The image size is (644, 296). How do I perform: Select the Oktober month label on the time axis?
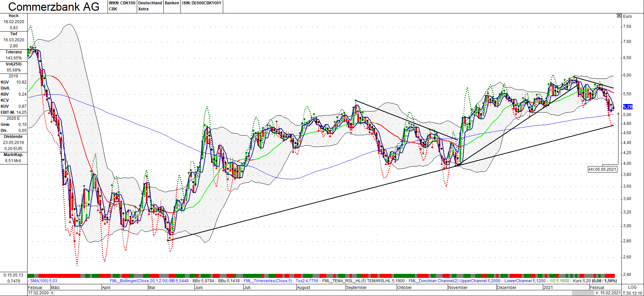point(405,288)
